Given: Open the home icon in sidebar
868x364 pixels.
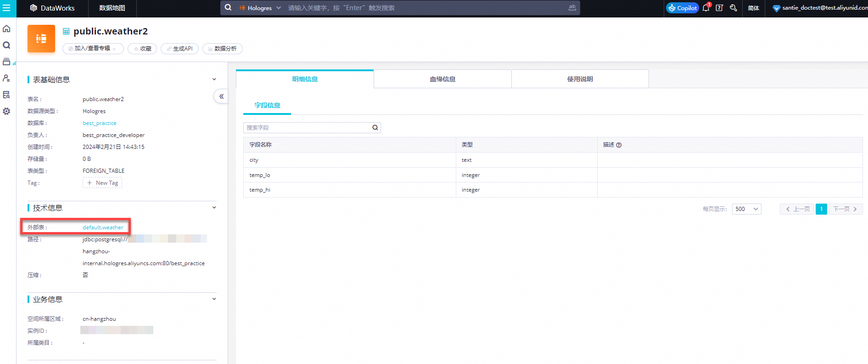Looking at the screenshot, I should click(6, 28).
